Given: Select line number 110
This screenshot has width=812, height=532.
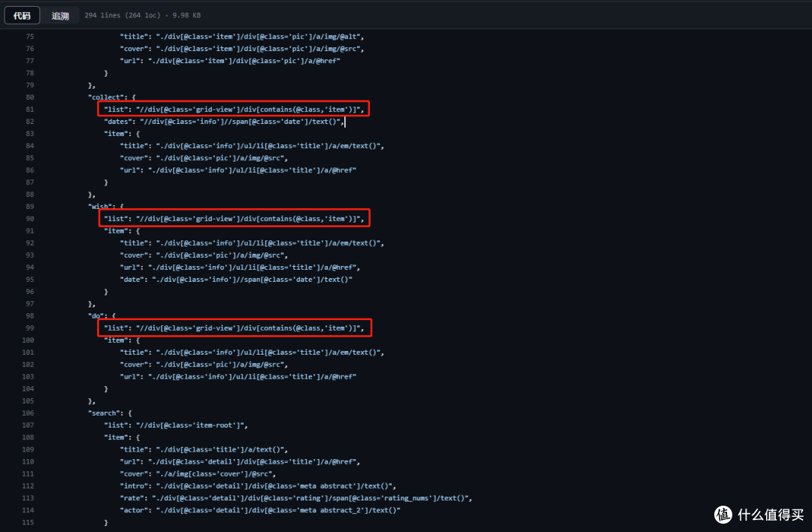Looking at the screenshot, I should (28, 461).
